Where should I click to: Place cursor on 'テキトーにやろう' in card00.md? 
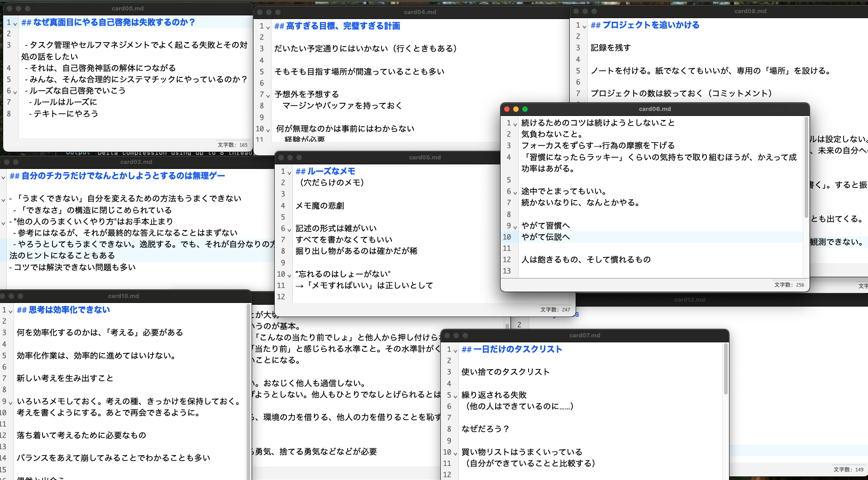click(66, 114)
